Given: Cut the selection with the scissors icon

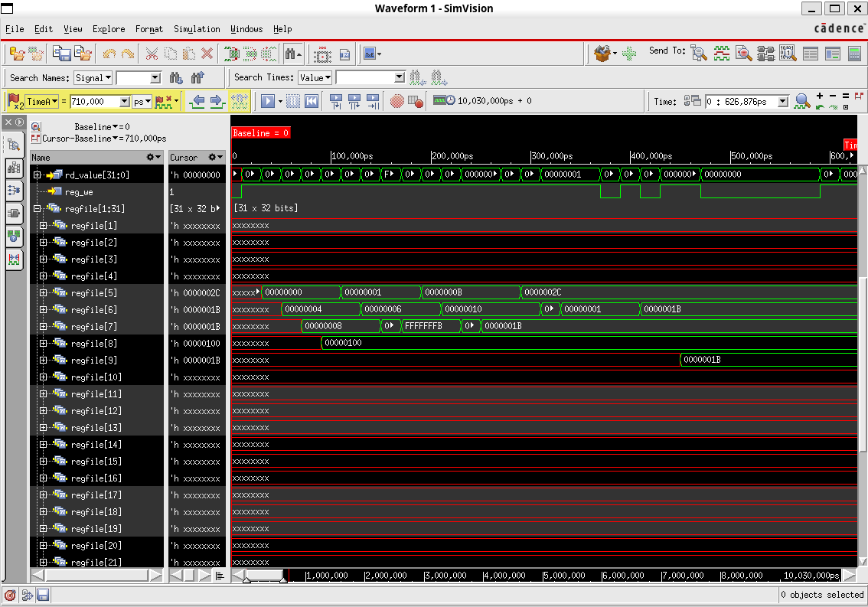Looking at the screenshot, I should pyautogui.click(x=152, y=54).
